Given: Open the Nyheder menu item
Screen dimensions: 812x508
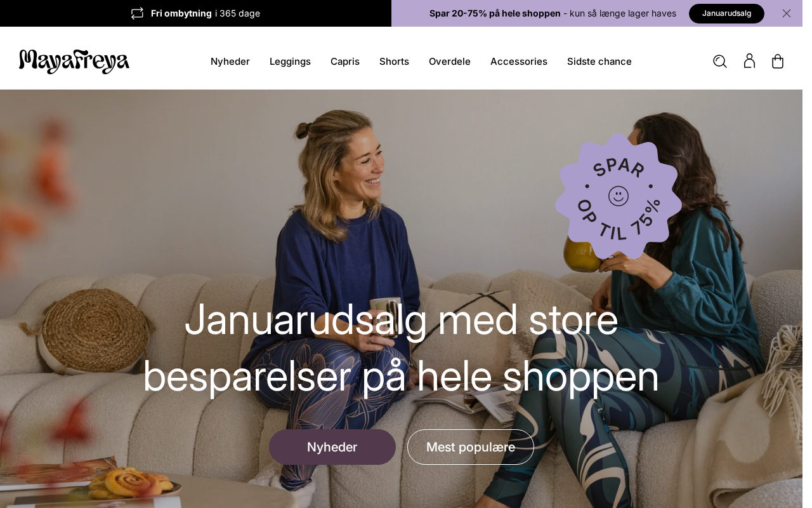Looking at the screenshot, I should tap(230, 62).
